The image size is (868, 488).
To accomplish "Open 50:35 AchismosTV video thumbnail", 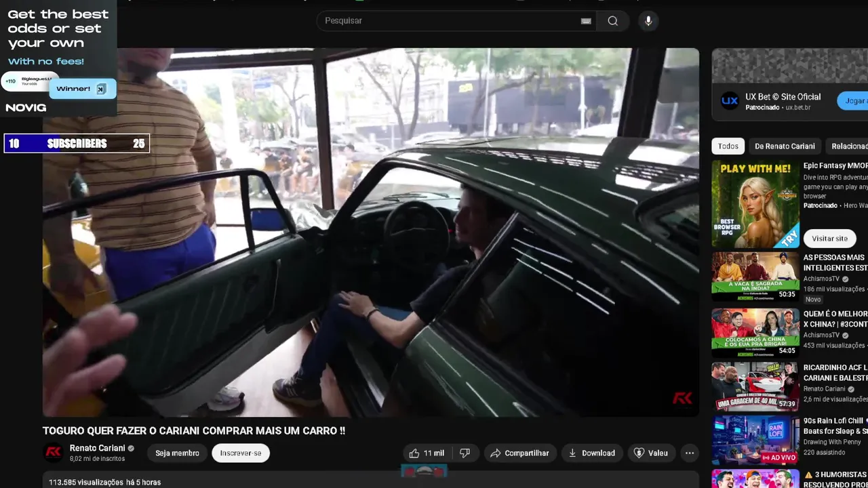I will point(755,277).
